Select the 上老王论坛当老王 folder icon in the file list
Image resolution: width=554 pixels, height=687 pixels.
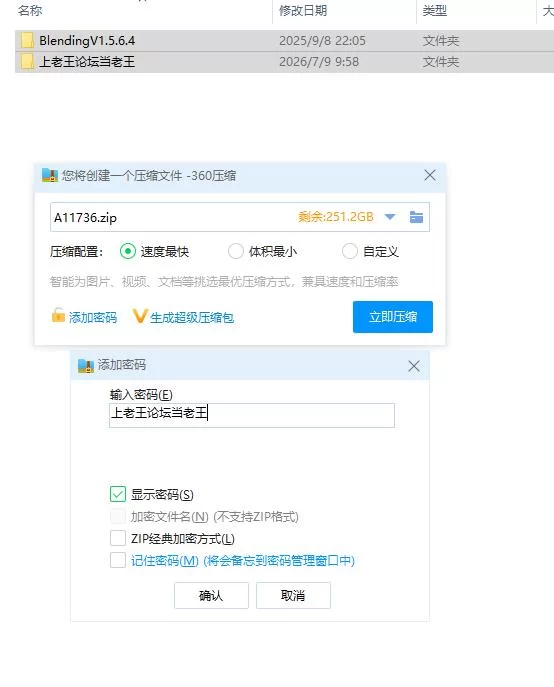click(27, 61)
